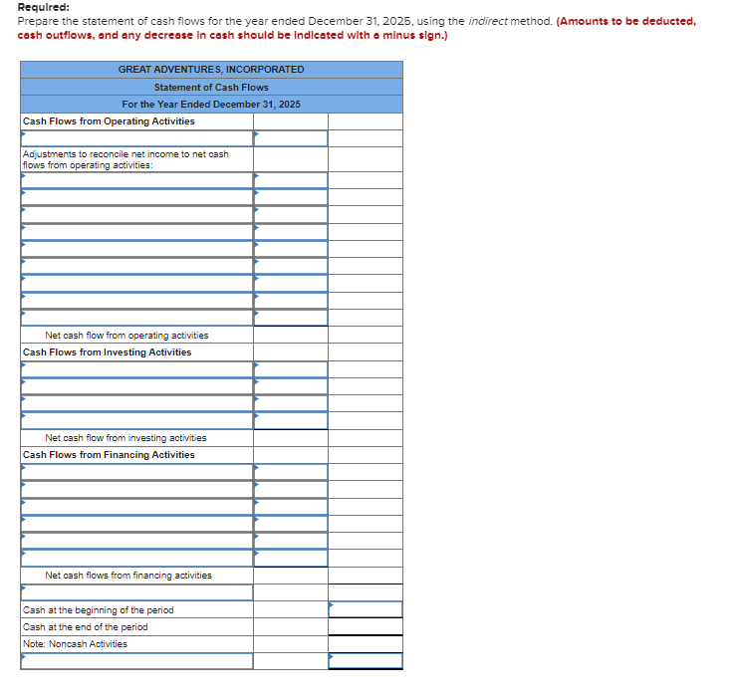Image resolution: width=742 pixels, height=700 pixels.
Task: Open the second dropdown under Cash Flows from Financing Activities
Action: click(136, 490)
